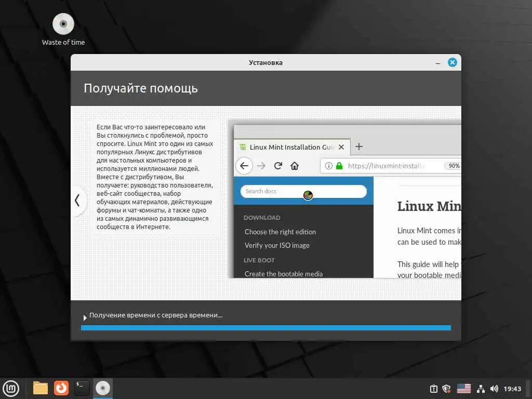Click the US flag keyboard layout indicator

463,389
